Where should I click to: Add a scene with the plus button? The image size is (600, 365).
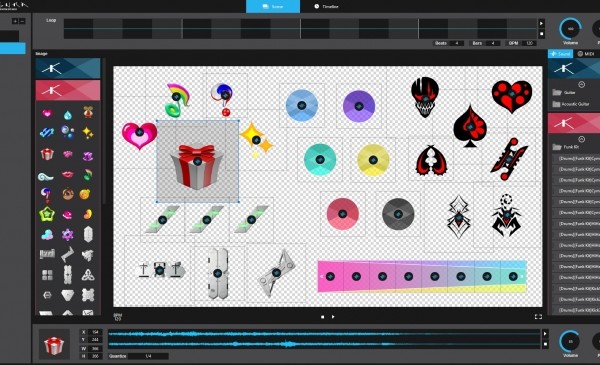(x=15, y=21)
